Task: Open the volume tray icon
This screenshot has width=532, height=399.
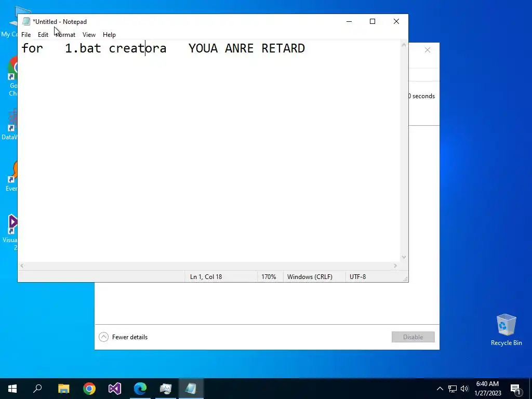Action: click(464, 389)
